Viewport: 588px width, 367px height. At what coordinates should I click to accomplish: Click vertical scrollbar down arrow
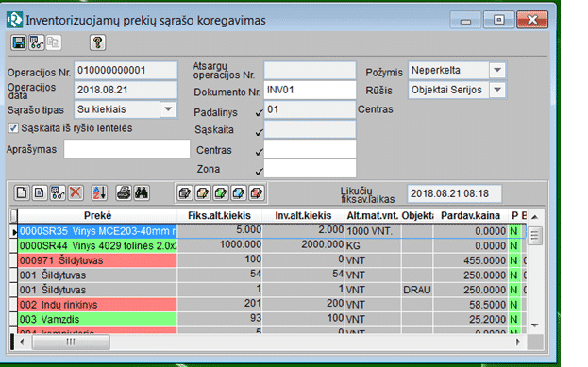click(x=535, y=325)
